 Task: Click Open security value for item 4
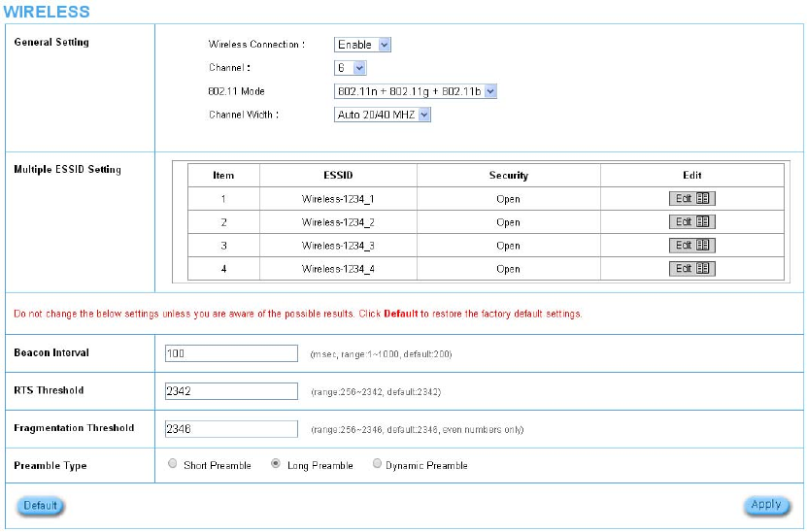pos(508,270)
